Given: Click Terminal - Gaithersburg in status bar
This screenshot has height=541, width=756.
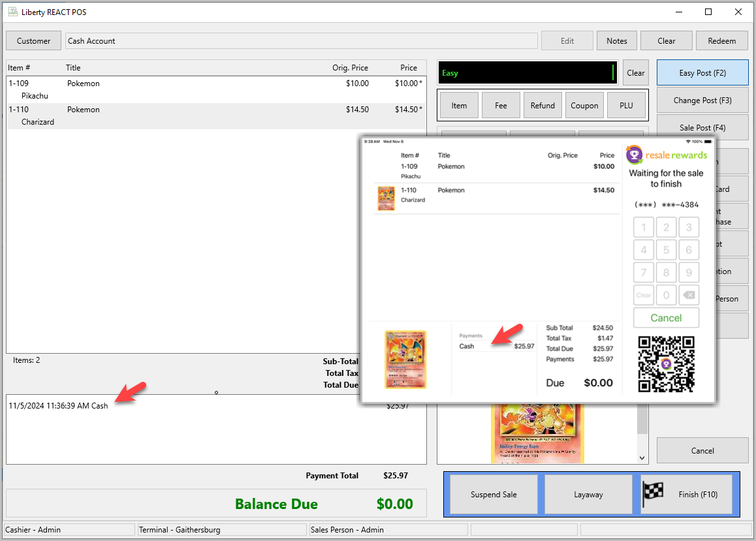Looking at the screenshot, I should click(x=222, y=530).
